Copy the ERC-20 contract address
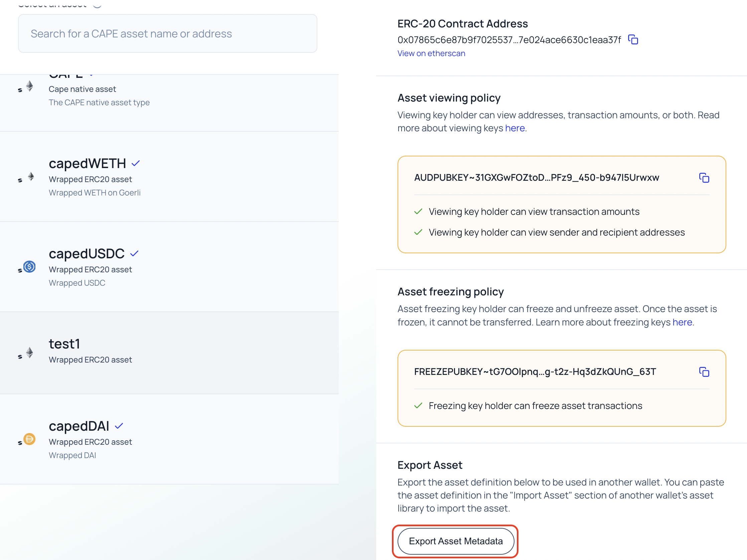Screen dimensions: 747x560 632,39
